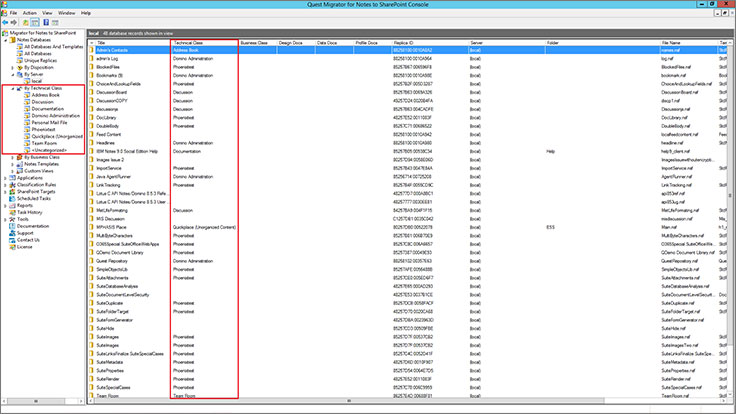Click the Custom Views node icon
The height and width of the screenshot is (414, 736).
pyautogui.click(x=20, y=171)
